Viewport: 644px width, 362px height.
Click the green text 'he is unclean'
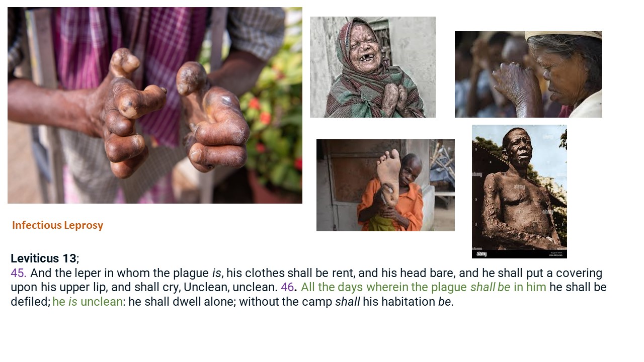point(88,302)
